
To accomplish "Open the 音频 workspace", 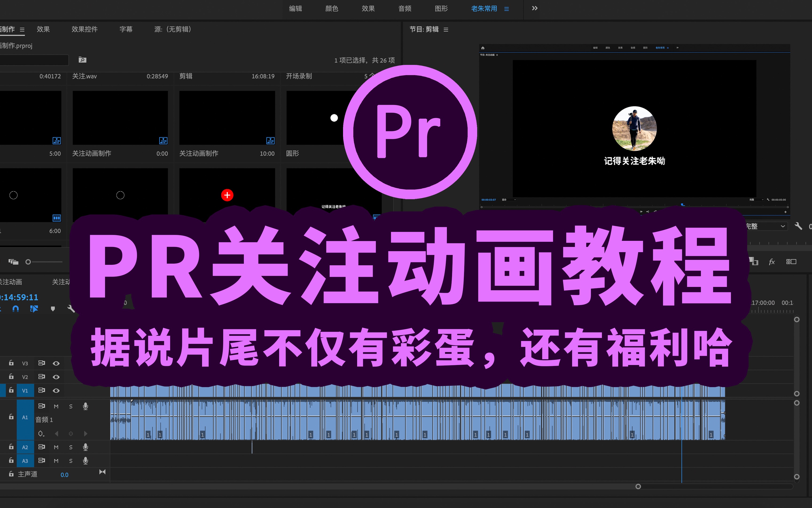I will tap(405, 9).
